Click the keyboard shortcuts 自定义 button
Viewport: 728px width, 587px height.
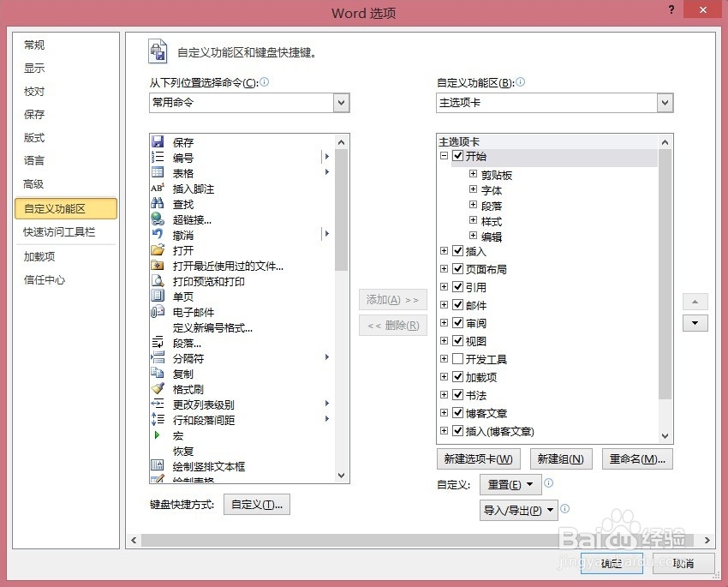(x=257, y=504)
